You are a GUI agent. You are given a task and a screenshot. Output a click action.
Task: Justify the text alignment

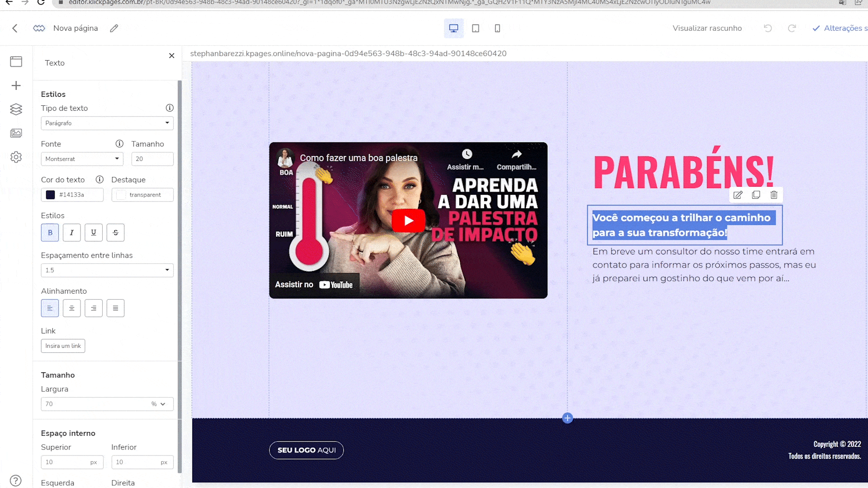(x=115, y=308)
